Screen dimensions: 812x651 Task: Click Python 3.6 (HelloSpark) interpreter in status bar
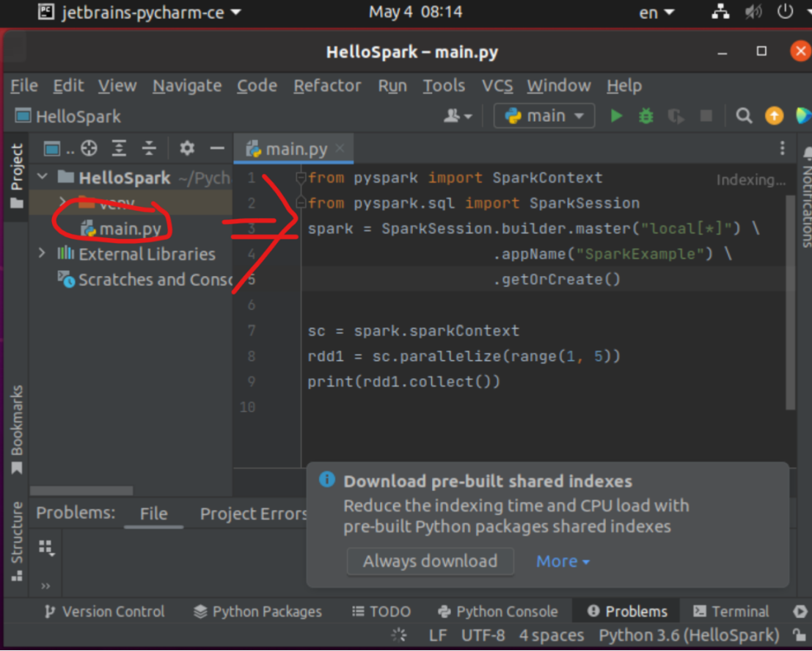(x=689, y=635)
